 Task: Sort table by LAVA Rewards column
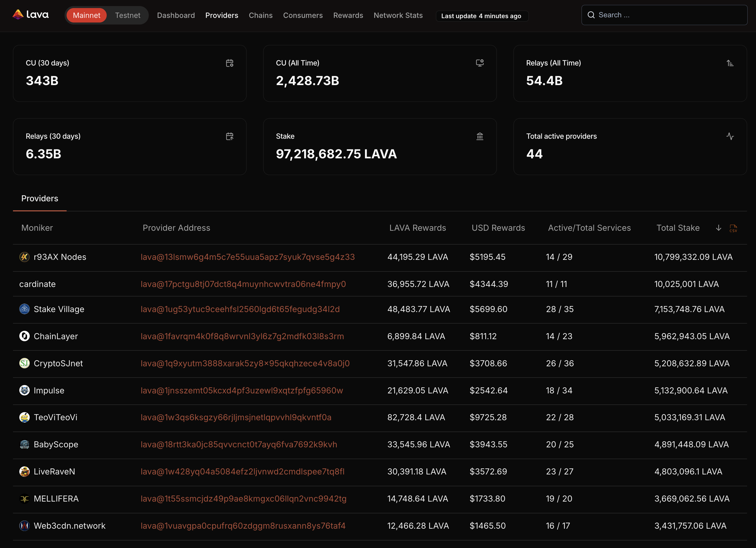417,228
